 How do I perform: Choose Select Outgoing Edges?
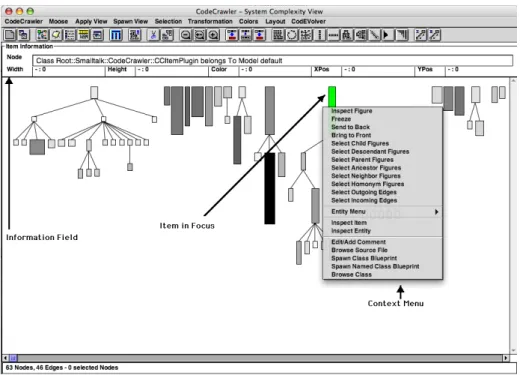click(x=383, y=192)
